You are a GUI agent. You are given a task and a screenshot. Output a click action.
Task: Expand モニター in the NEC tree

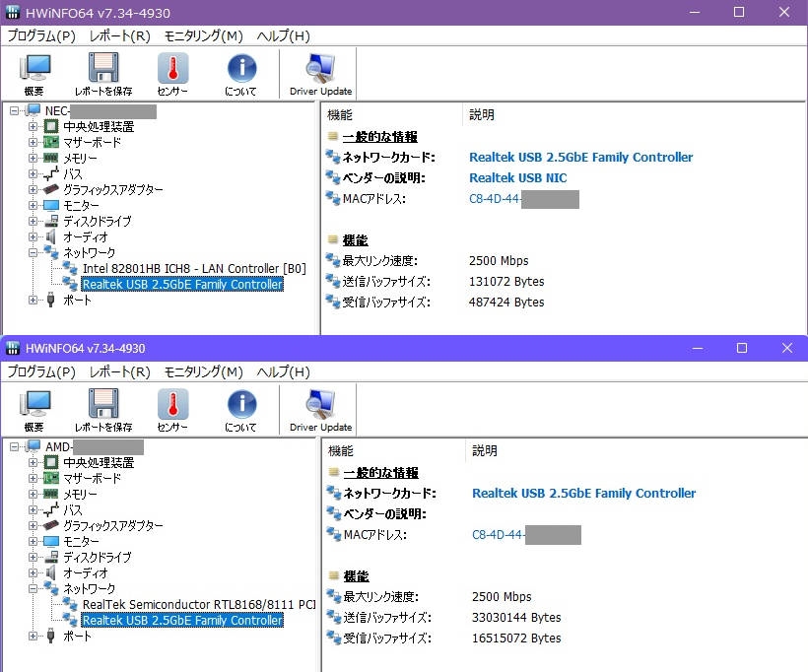[x=33, y=206]
